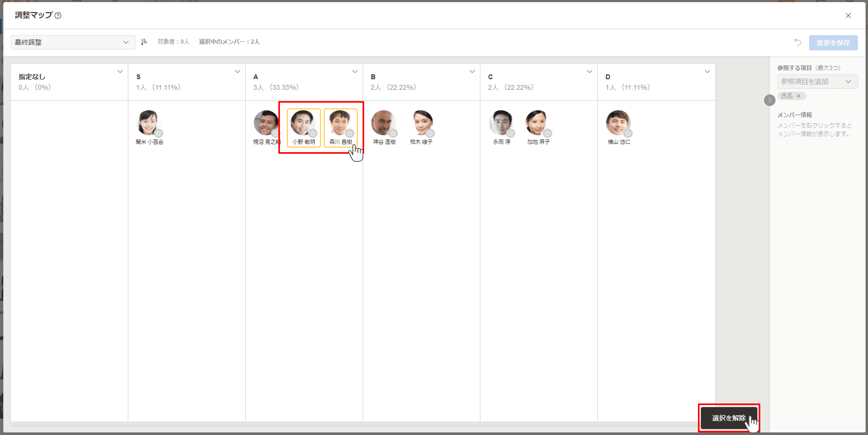This screenshot has height=435, width=868.
Task: Close the 調整マップ dialog
Action: tap(848, 16)
